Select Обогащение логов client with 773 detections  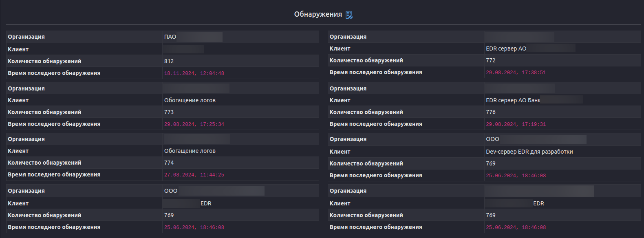190,100
